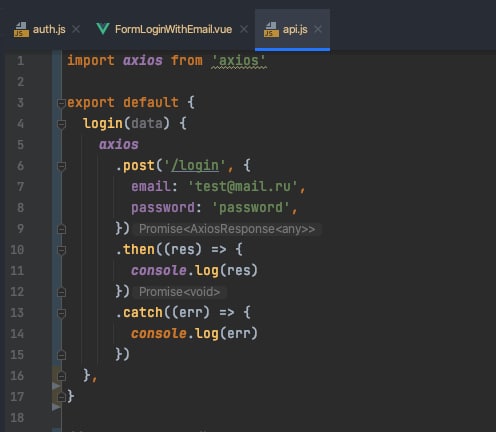Close the auth.js tab

(x=76, y=29)
